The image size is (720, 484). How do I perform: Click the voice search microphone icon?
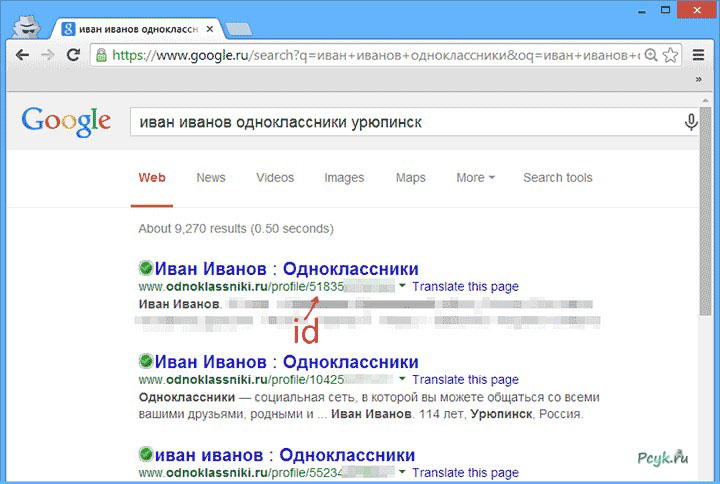690,122
